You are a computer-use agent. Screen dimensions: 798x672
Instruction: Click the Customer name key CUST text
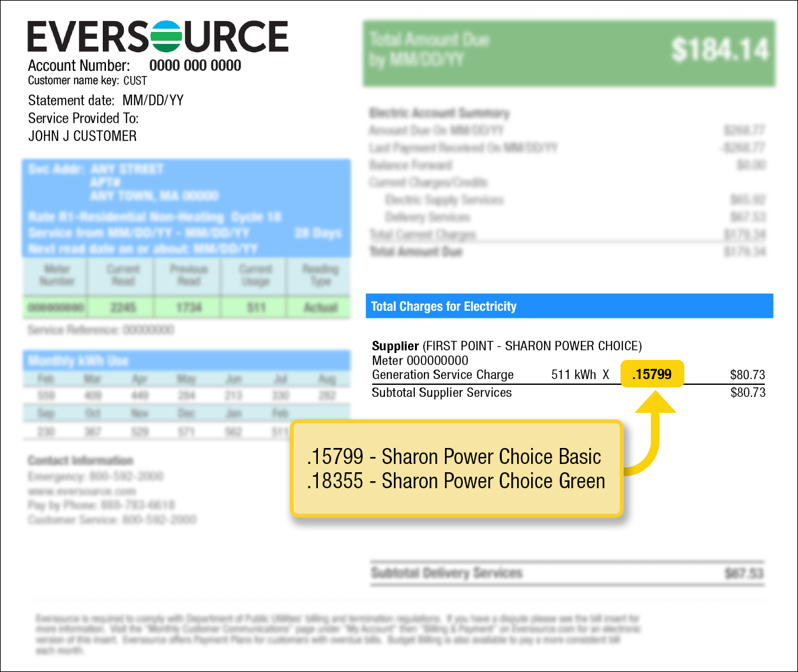coord(87,80)
